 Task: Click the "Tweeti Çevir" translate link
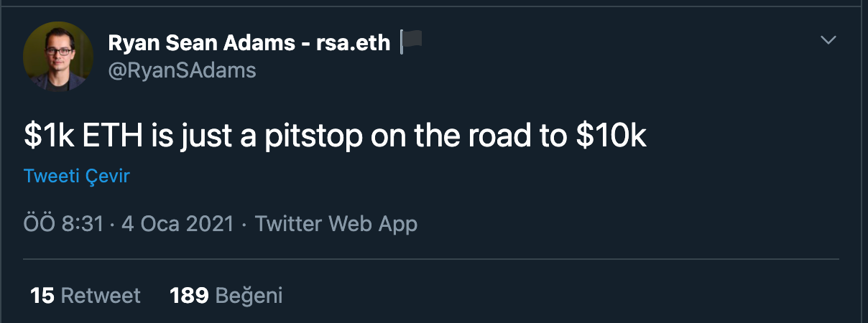tap(77, 176)
